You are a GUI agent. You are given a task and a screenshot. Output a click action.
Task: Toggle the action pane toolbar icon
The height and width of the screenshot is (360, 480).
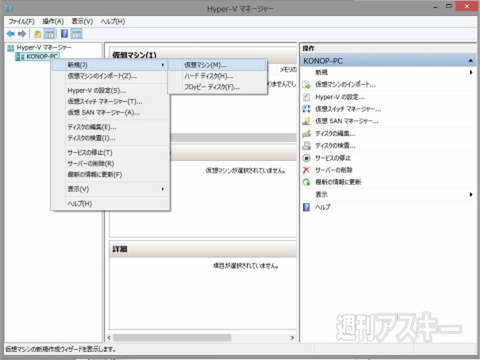[x=76, y=34]
